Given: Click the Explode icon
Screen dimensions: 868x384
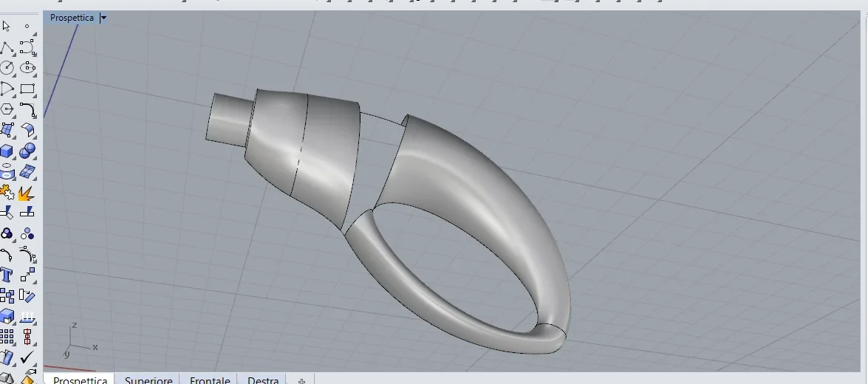Looking at the screenshot, I should (26, 193).
